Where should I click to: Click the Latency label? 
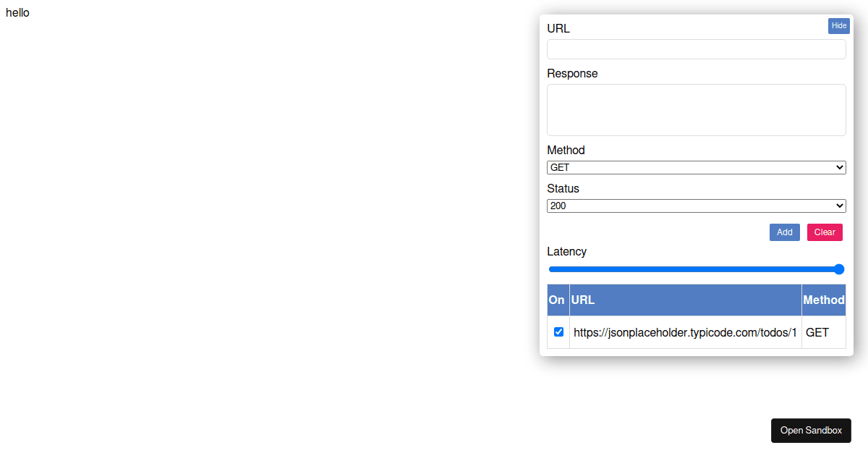[x=566, y=251]
